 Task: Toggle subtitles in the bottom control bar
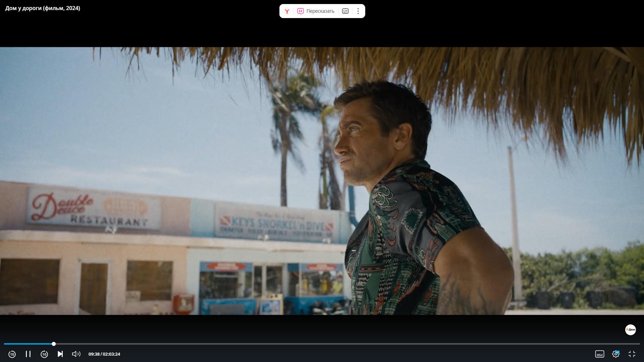599,354
